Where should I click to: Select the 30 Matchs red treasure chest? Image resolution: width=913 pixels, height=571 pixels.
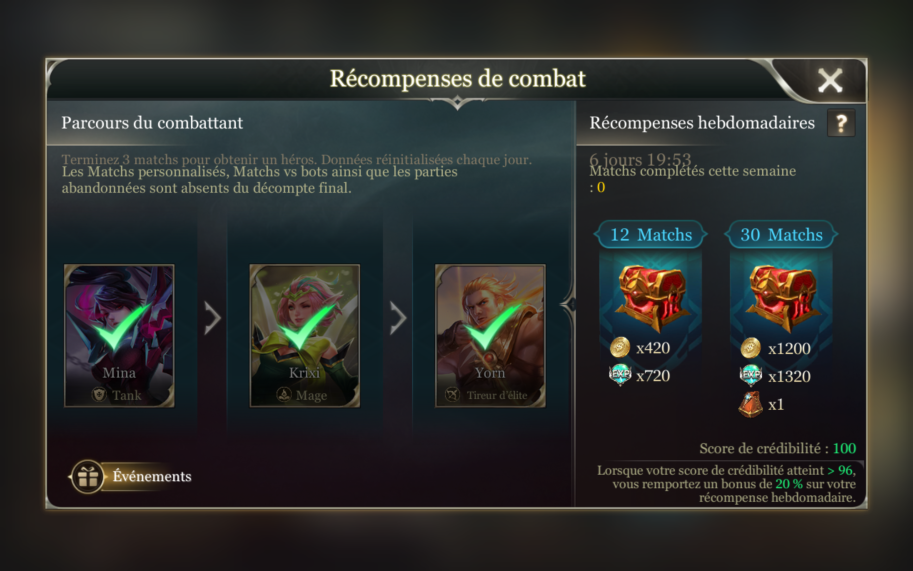[781, 297]
